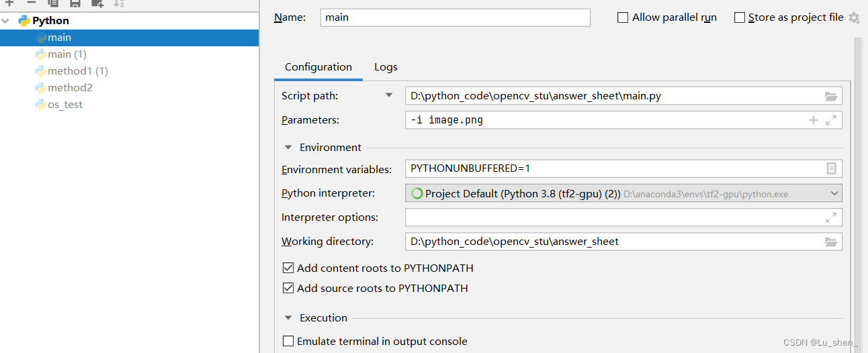Click the gear icon beside Store as project file
Image resolution: width=868 pixels, height=353 pixels.
[x=854, y=17]
